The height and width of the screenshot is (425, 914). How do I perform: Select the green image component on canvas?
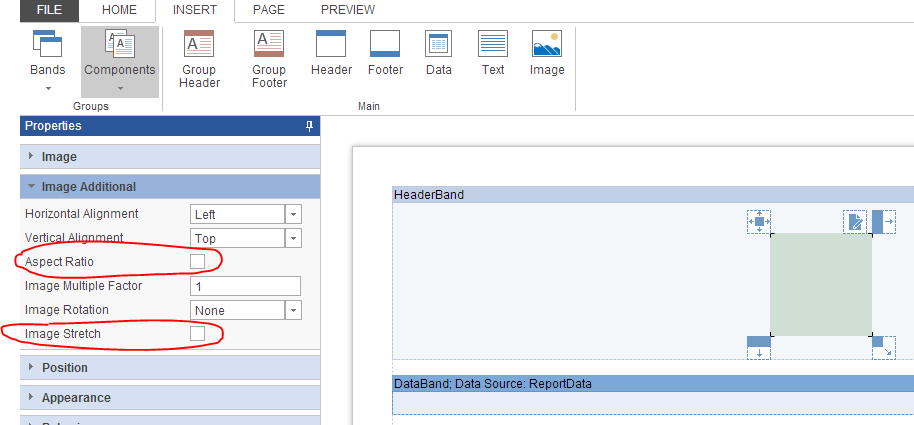(821, 284)
